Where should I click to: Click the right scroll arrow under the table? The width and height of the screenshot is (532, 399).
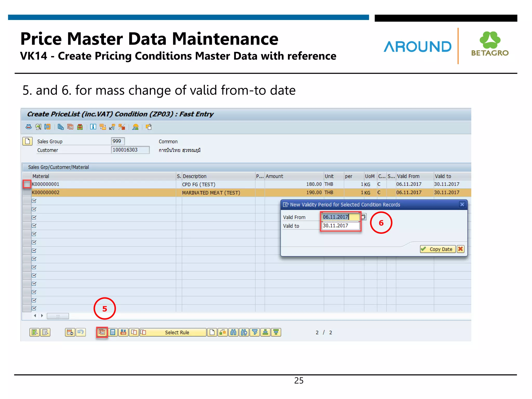42,316
